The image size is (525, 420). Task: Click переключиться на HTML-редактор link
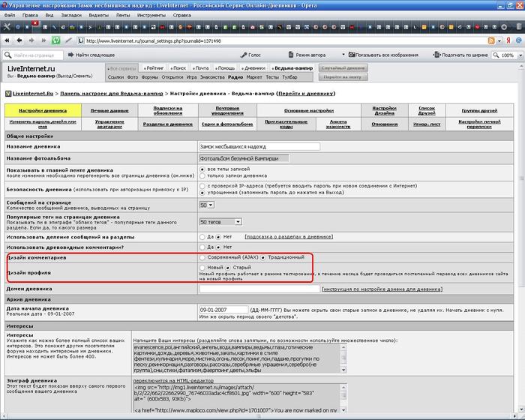pos(173,381)
